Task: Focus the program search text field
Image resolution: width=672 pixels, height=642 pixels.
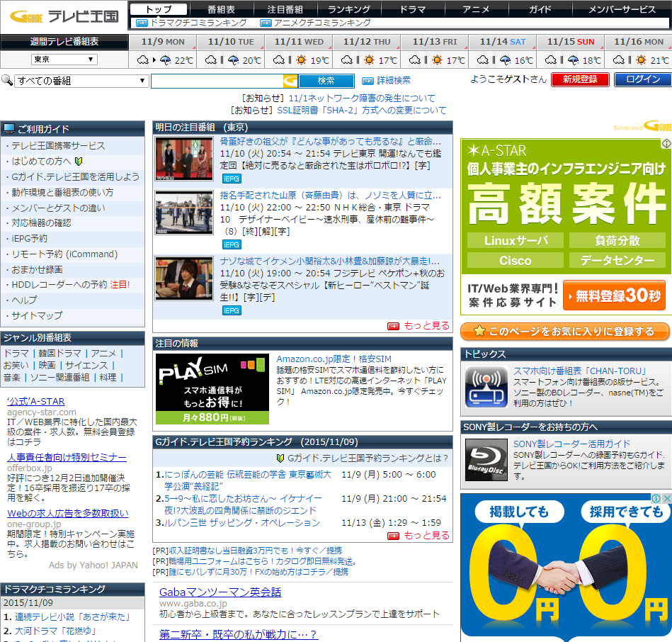Action: [217, 81]
